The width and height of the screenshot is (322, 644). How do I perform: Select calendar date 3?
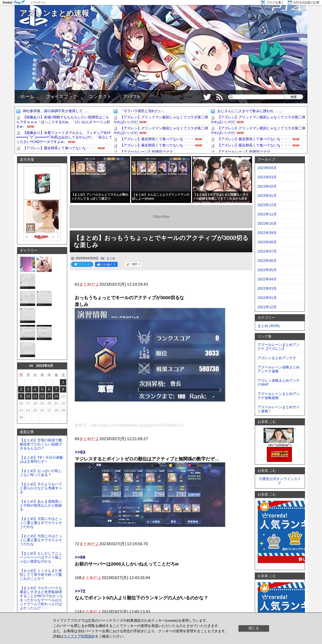(28, 389)
